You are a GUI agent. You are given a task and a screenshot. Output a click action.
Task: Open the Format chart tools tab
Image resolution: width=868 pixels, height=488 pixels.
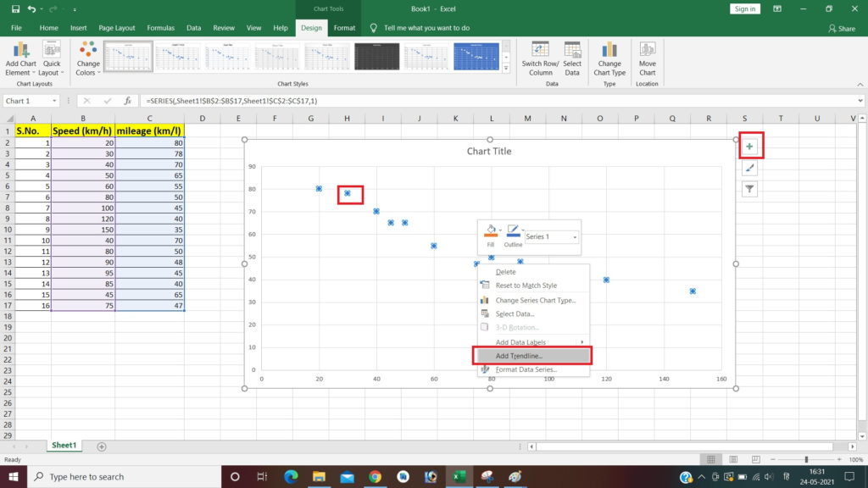click(344, 28)
